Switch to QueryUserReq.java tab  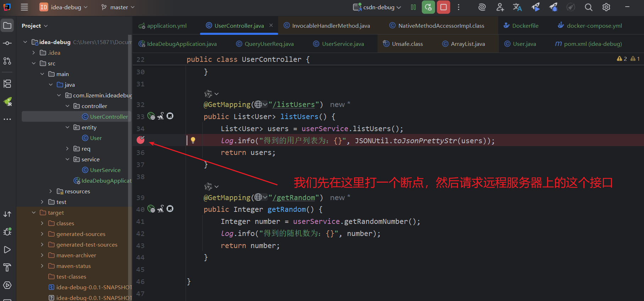pyautogui.click(x=265, y=44)
